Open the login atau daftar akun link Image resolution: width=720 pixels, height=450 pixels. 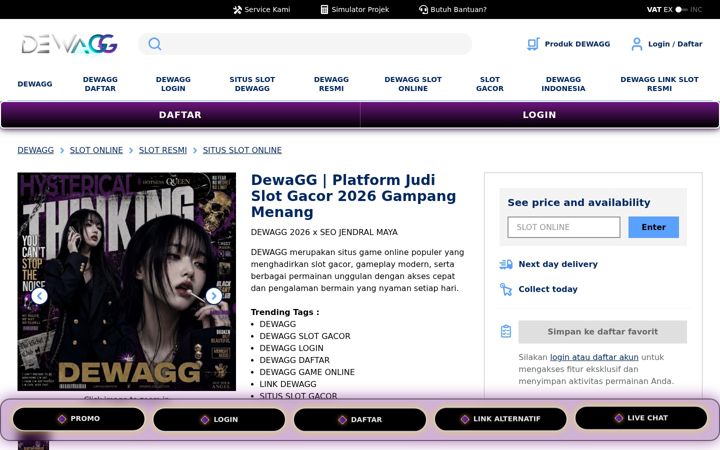pyautogui.click(x=594, y=357)
